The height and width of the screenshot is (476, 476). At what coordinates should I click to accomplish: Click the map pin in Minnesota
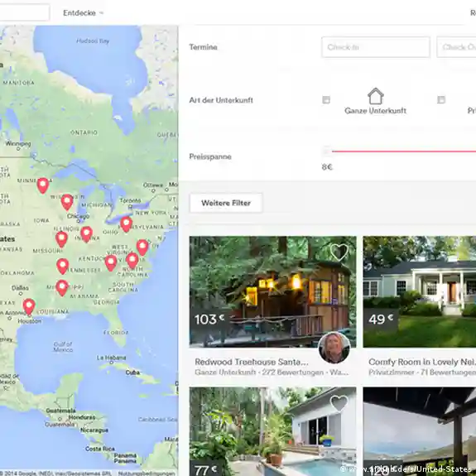click(43, 185)
